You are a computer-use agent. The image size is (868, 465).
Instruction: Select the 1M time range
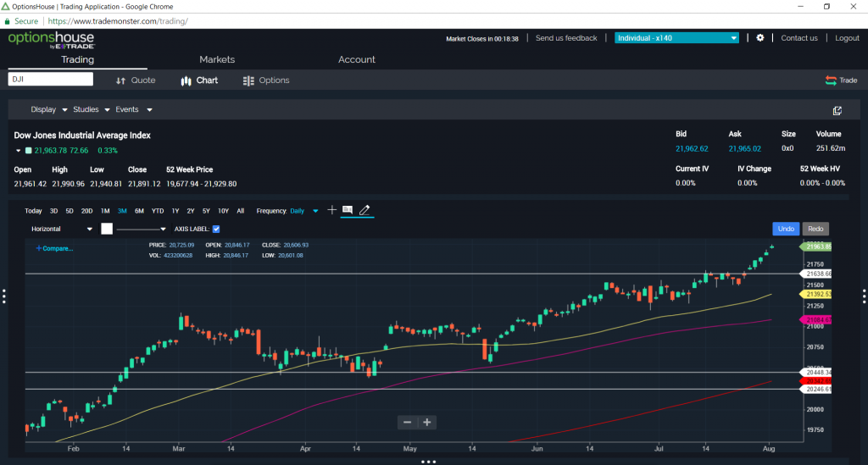point(105,211)
